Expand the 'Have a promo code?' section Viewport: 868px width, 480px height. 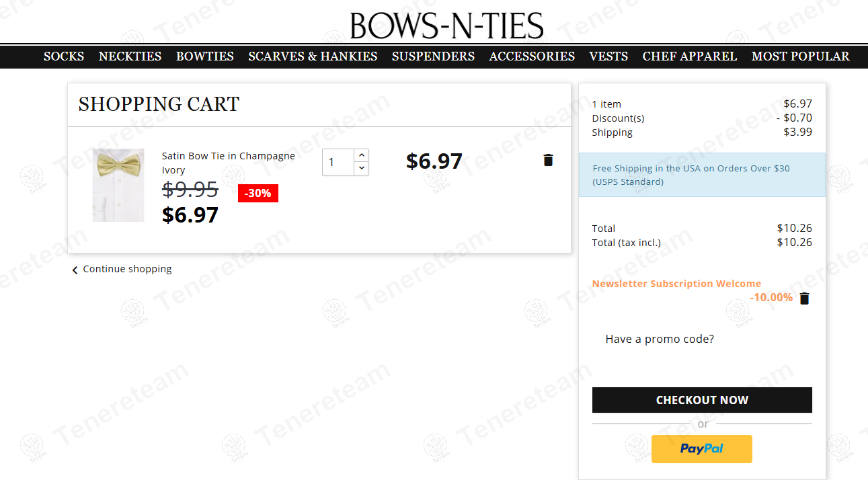point(659,339)
